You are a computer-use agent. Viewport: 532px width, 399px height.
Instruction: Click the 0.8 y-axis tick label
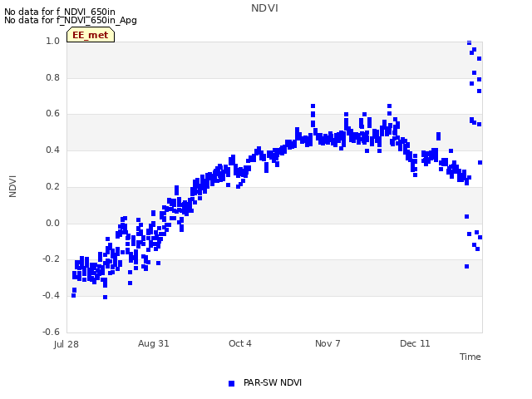pos(52,77)
